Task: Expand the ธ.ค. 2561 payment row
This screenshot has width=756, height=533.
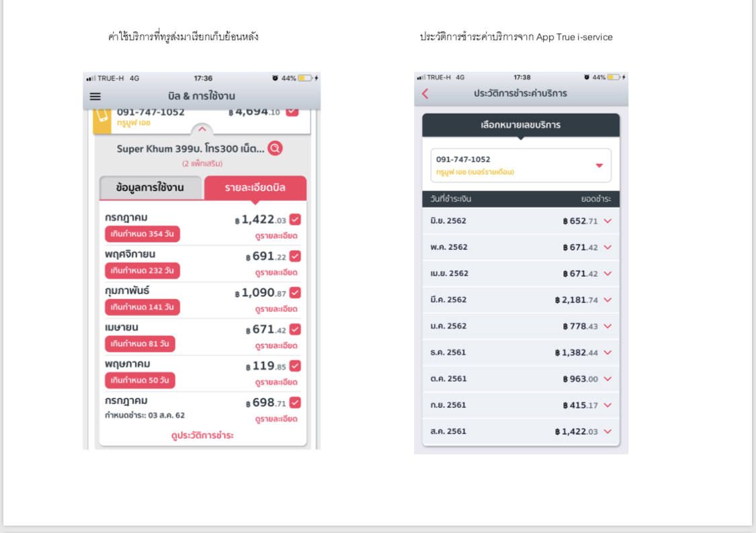Action: tap(607, 353)
